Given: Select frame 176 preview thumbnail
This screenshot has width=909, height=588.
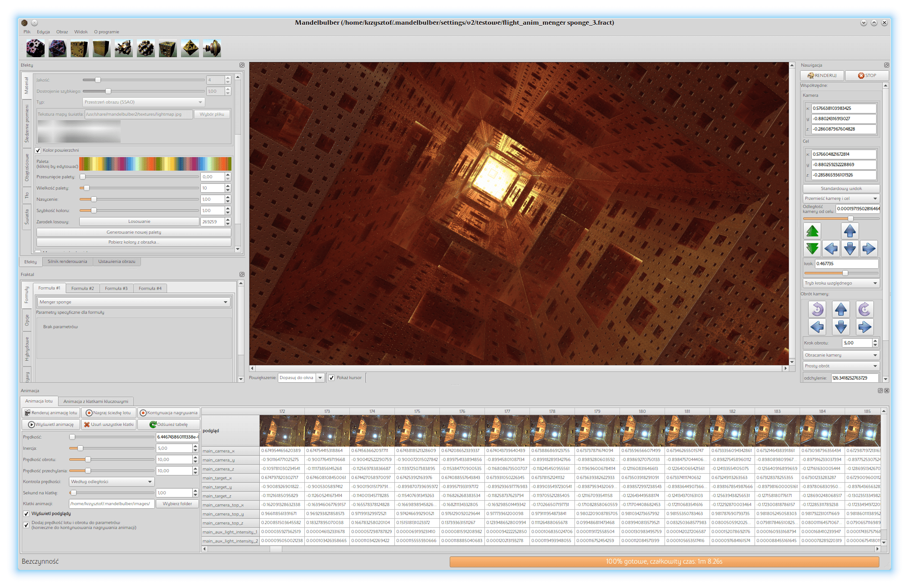Looking at the screenshot, I should [462, 431].
